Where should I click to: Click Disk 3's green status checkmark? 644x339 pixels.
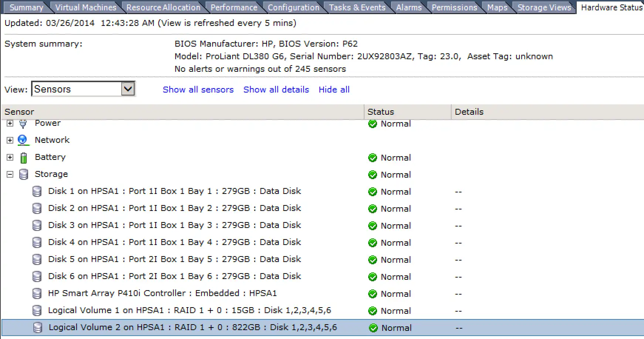coord(373,226)
